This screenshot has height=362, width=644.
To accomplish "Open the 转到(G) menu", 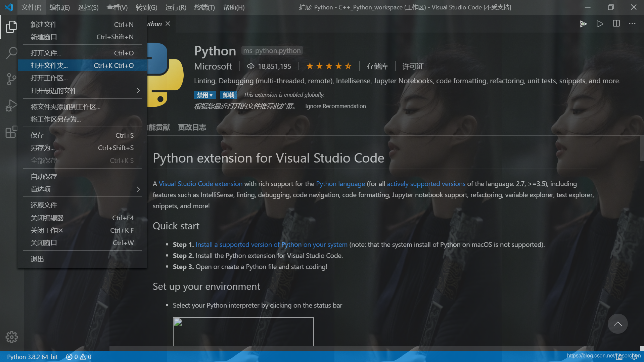I will pyautogui.click(x=146, y=7).
